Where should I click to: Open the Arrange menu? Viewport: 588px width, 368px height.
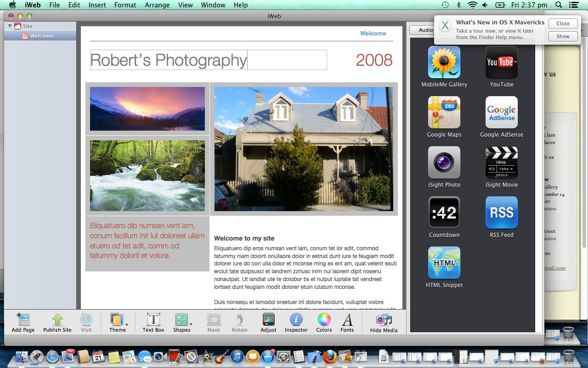[x=158, y=5]
